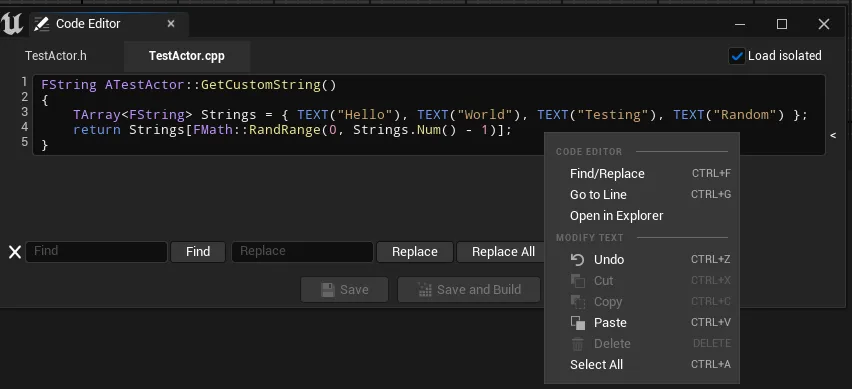Select Undo in the context menu
The height and width of the screenshot is (389, 852).
(642, 260)
